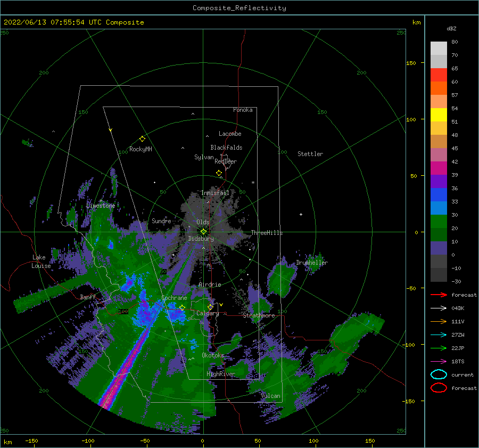479x448 pixels.
Task: Click the slate-blue swatch between 10 and 0
Action: click(439, 248)
